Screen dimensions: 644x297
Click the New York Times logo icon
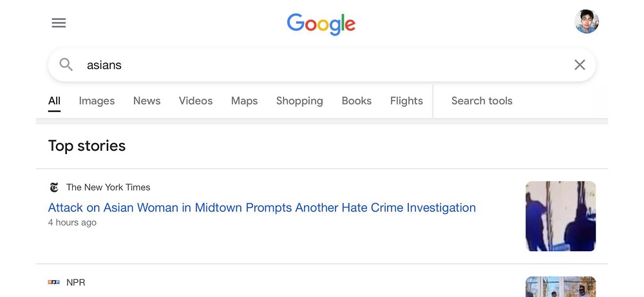(x=54, y=187)
